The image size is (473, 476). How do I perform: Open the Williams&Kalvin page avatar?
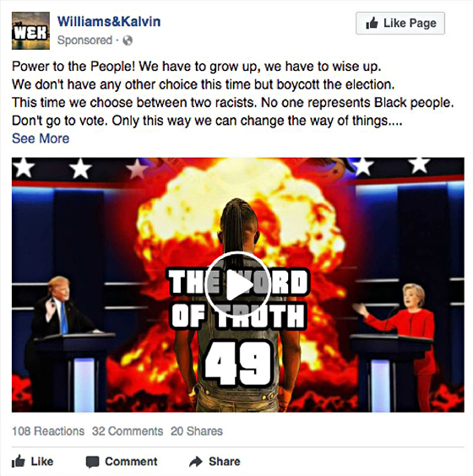(30, 30)
